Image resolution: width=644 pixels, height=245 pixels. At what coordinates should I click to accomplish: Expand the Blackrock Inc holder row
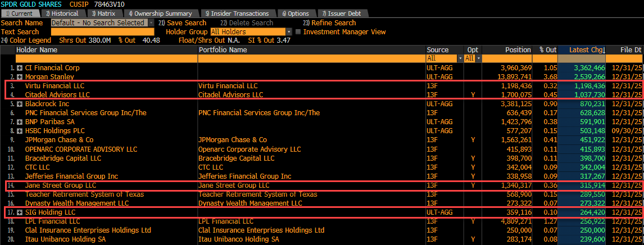(x=19, y=104)
